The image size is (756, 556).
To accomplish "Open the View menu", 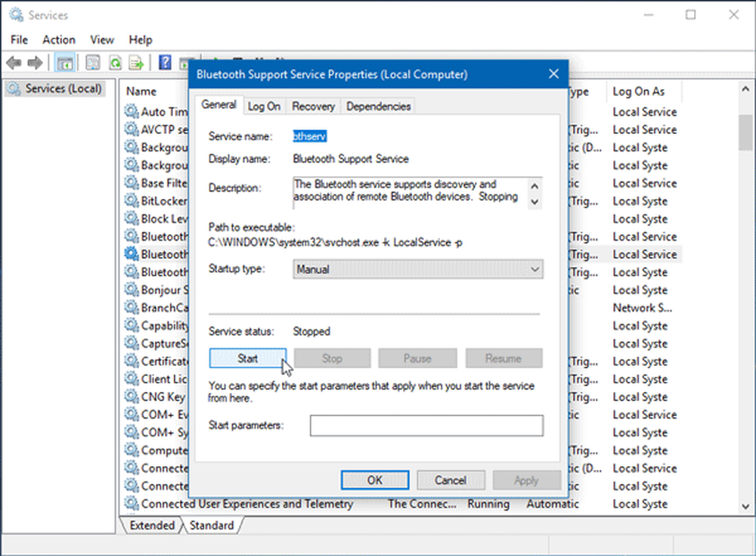I will coord(102,39).
